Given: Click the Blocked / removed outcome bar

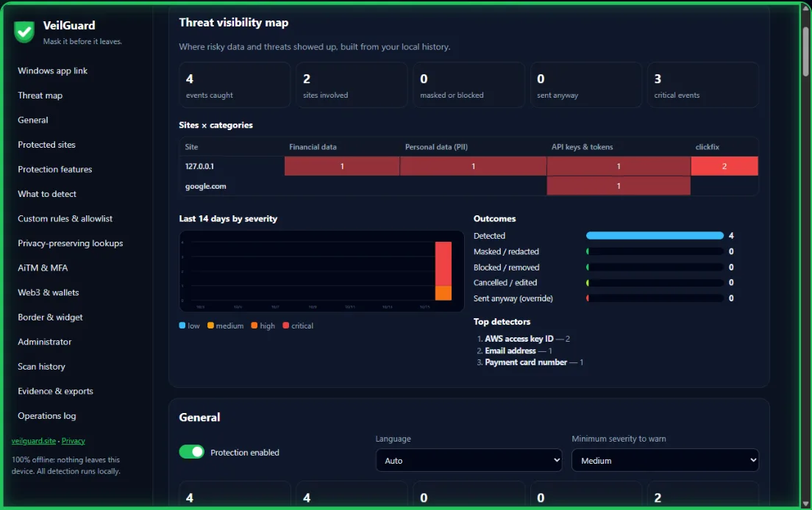Looking at the screenshot, I should (655, 267).
